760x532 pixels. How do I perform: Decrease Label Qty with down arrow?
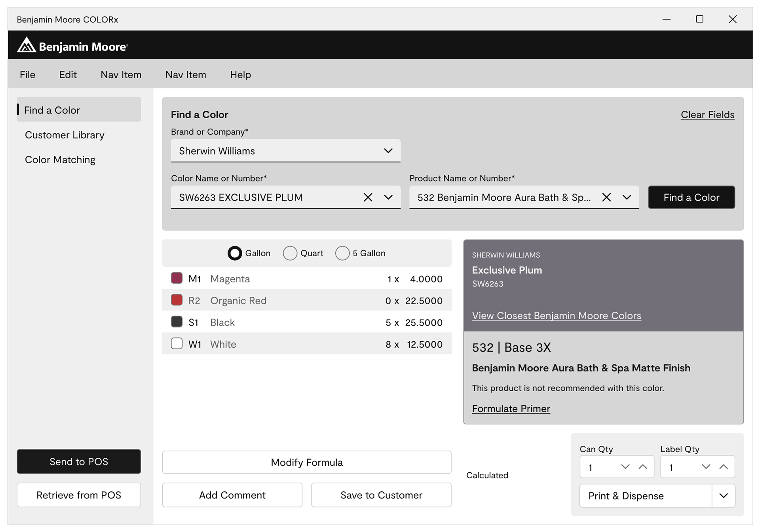click(x=706, y=467)
